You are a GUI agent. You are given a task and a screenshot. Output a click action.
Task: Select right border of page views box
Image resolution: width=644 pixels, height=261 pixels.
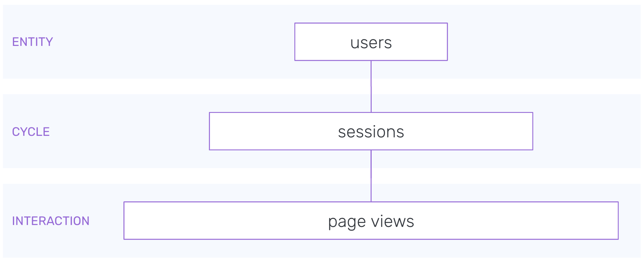tap(618, 221)
